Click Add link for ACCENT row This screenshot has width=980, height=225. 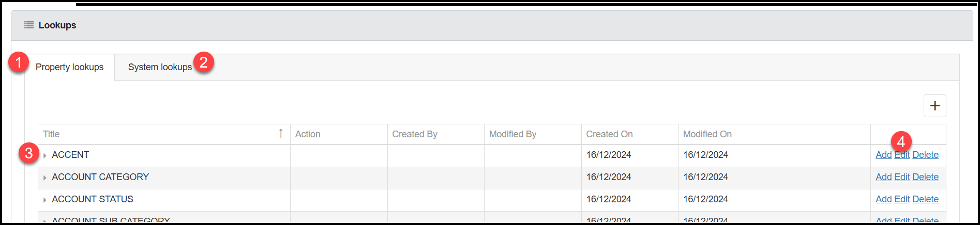click(x=883, y=155)
